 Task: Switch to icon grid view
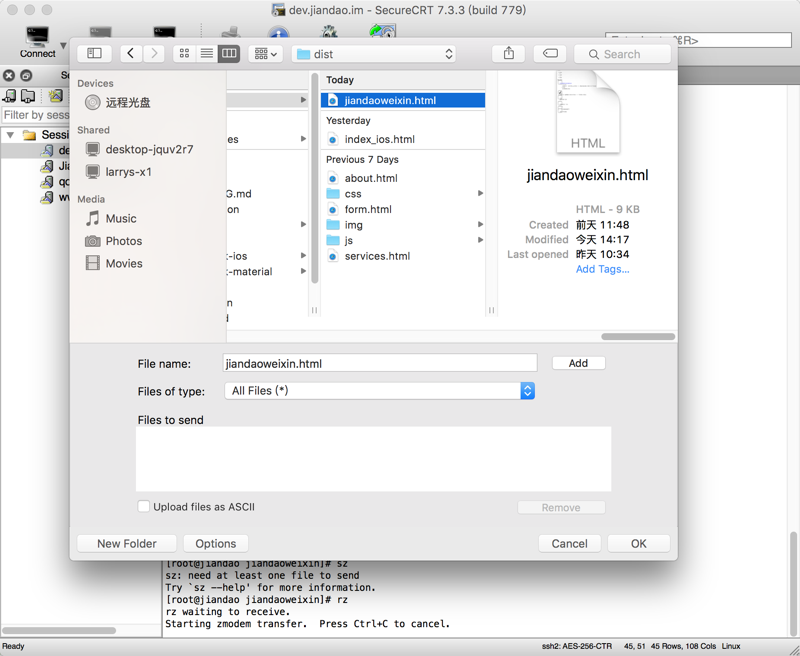click(184, 54)
